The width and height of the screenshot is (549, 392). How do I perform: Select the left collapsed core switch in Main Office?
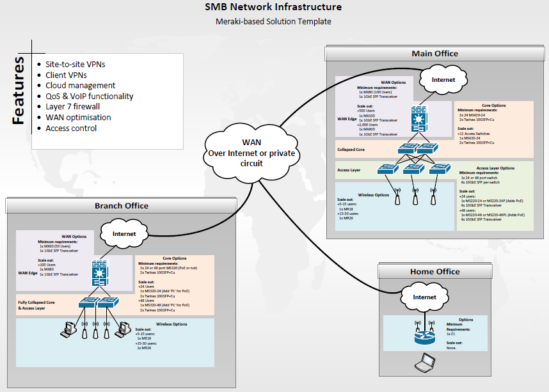(x=408, y=148)
